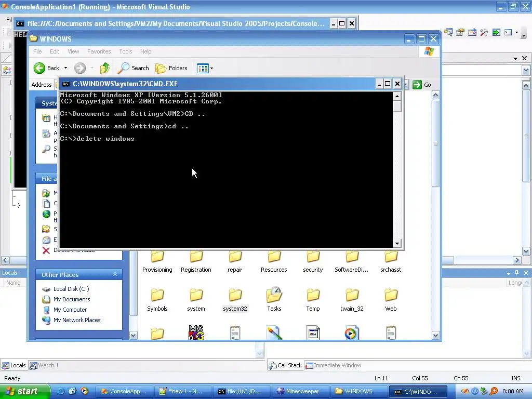This screenshot has width=532, height=399.
Task: Switch to Minesweeper in taskbar
Action: pyautogui.click(x=300, y=391)
